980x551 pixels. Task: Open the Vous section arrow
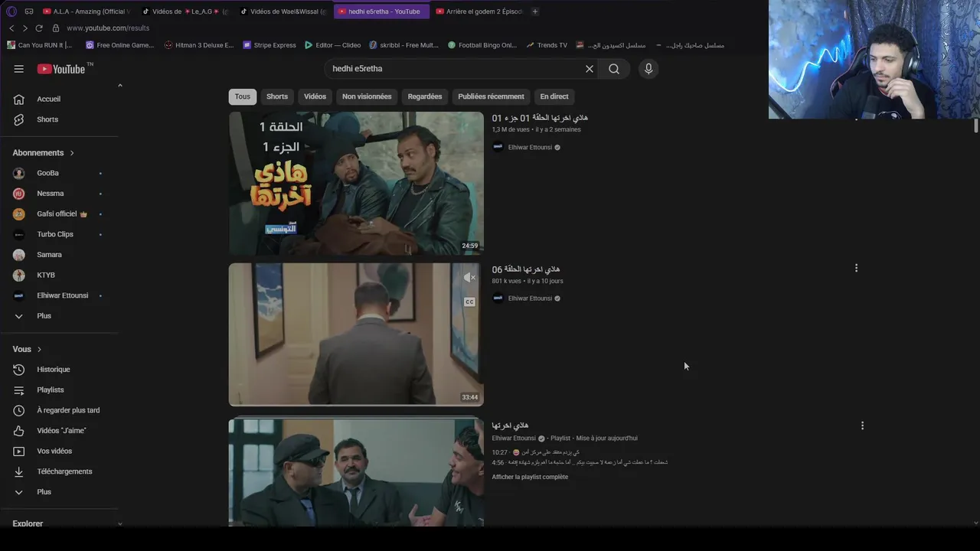pos(39,349)
